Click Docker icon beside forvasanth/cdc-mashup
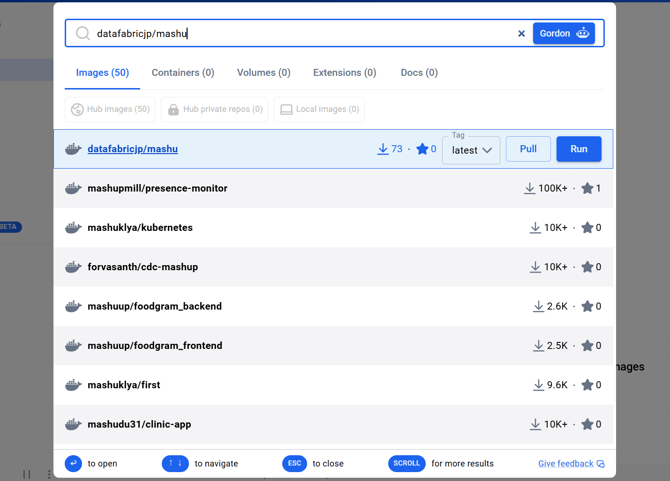This screenshot has height=481, width=670. click(73, 267)
